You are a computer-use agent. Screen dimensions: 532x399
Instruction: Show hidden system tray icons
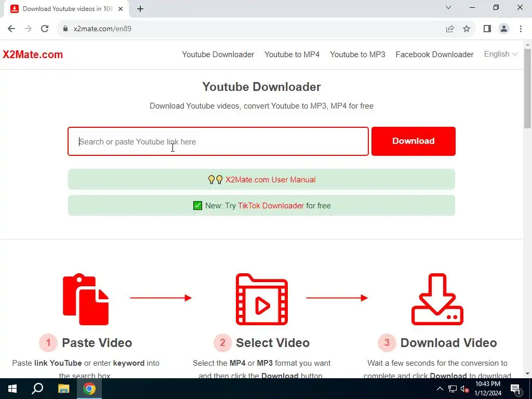click(440, 389)
